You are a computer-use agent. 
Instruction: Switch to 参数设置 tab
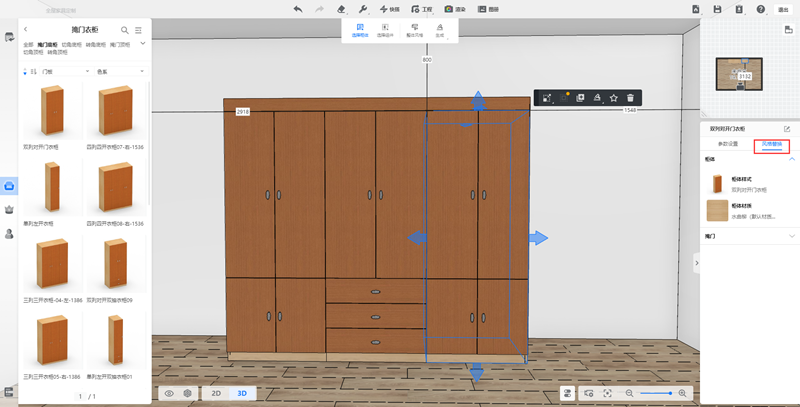tap(727, 144)
